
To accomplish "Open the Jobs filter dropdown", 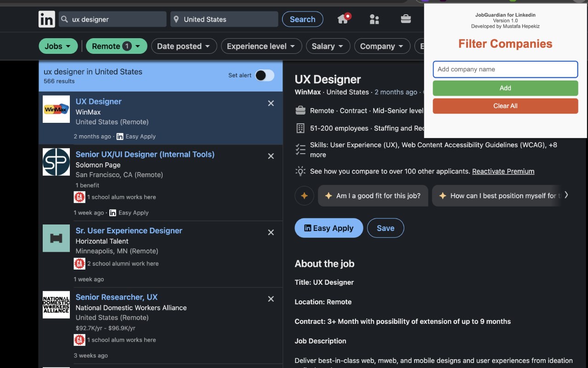I will pos(58,46).
